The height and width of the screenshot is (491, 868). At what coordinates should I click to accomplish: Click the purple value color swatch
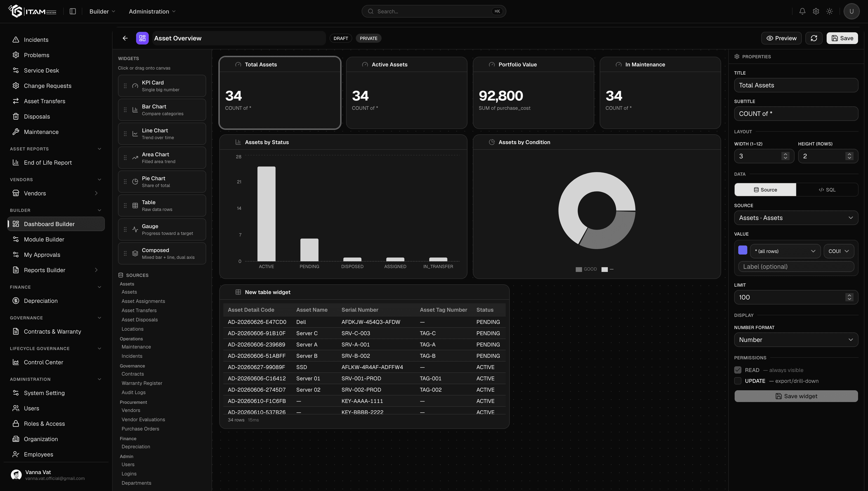[x=743, y=250]
